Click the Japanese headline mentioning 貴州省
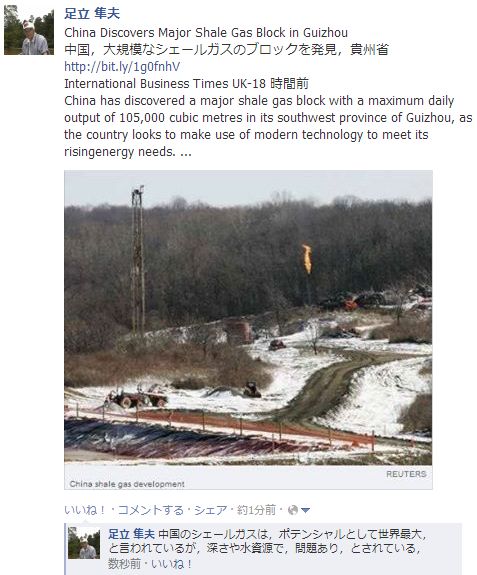 coord(226,50)
